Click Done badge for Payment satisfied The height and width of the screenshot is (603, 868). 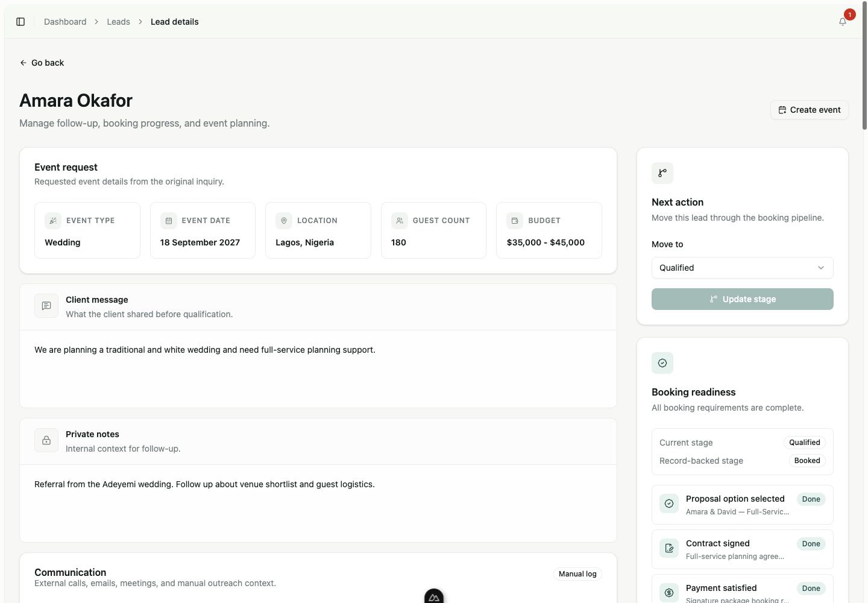(811, 589)
